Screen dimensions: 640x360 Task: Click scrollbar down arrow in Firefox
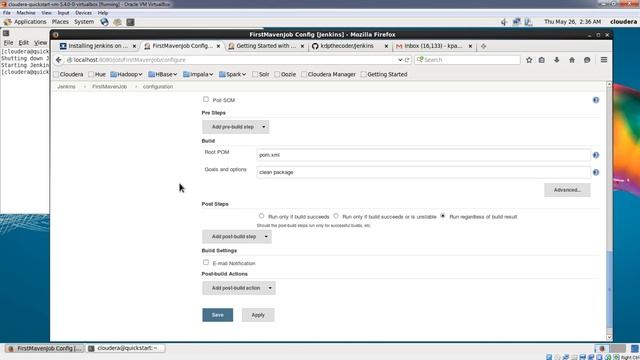click(x=609, y=337)
